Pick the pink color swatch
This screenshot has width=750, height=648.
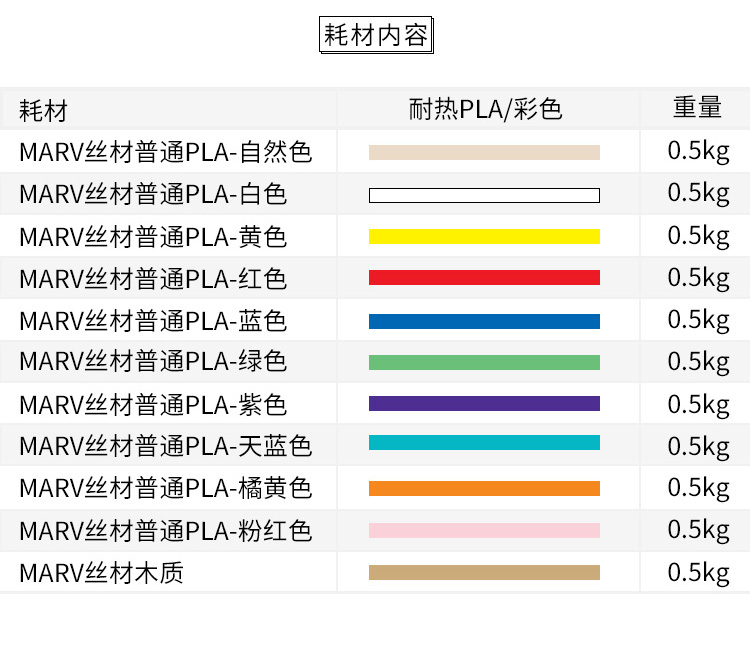click(484, 530)
